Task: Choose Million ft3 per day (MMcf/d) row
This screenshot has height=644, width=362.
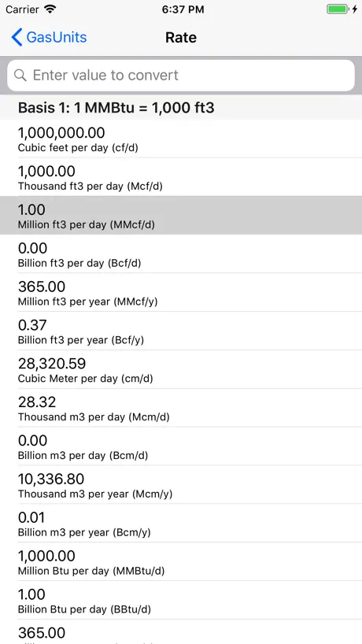Action: [181, 215]
